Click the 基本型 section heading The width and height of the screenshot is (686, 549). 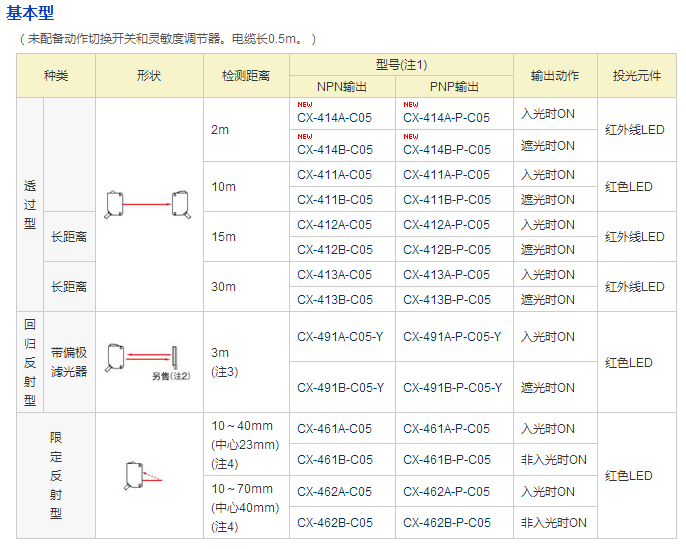[31, 13]
